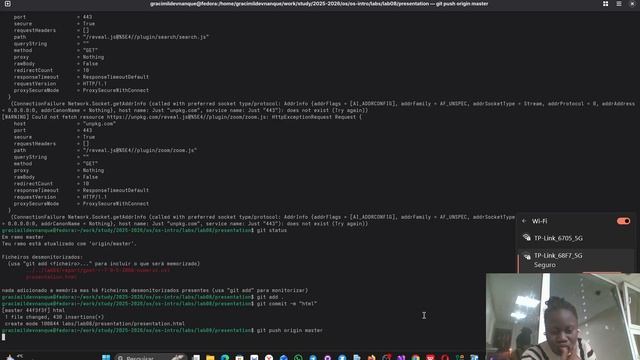Click the '1 file changed, 430 insertions(+)' line
Screen dimensions: 640x360
(x=54, y=317)
